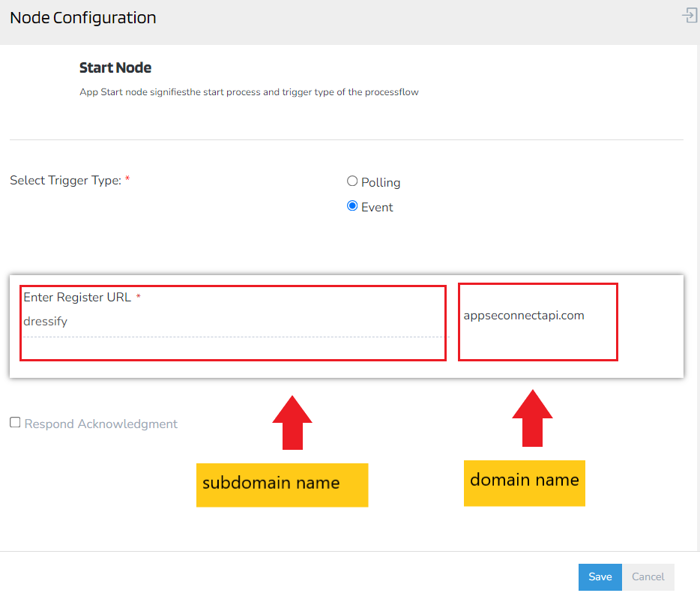Click the Select Trigger Type label
The image size is (700, 602).
pyautogui.click(x=65, y=181)
